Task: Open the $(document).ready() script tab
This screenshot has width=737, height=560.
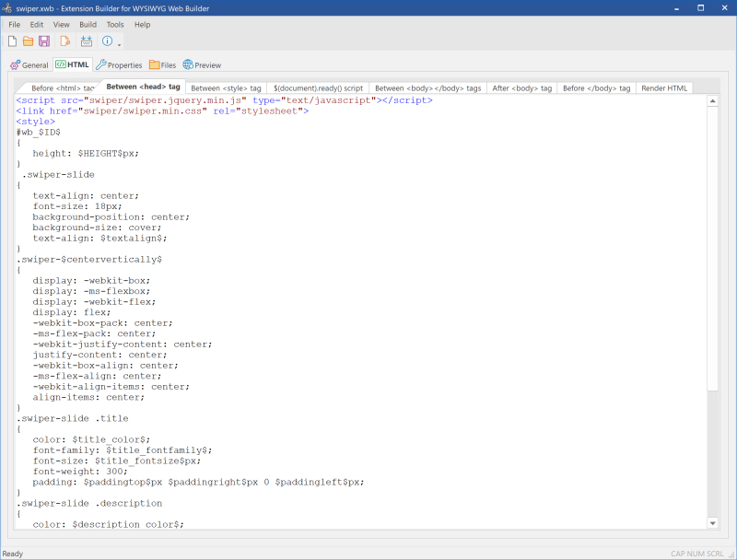Action: 319,87
